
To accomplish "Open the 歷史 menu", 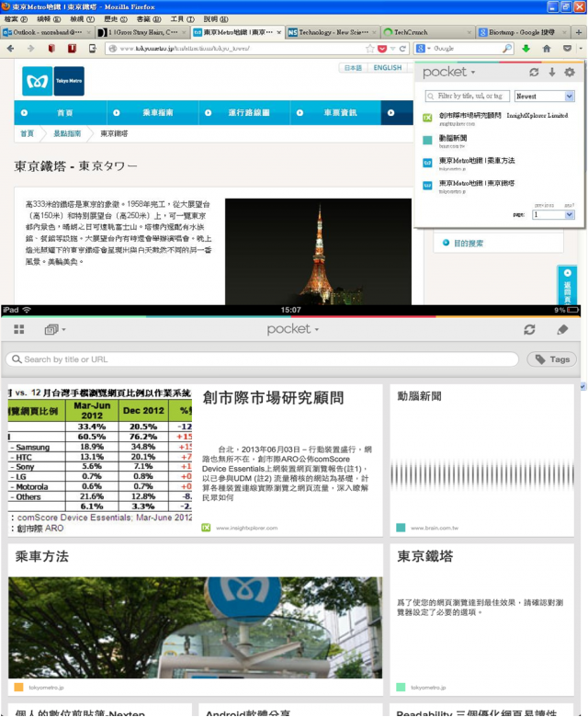I will pyautogui.click(x=116, y=19).
